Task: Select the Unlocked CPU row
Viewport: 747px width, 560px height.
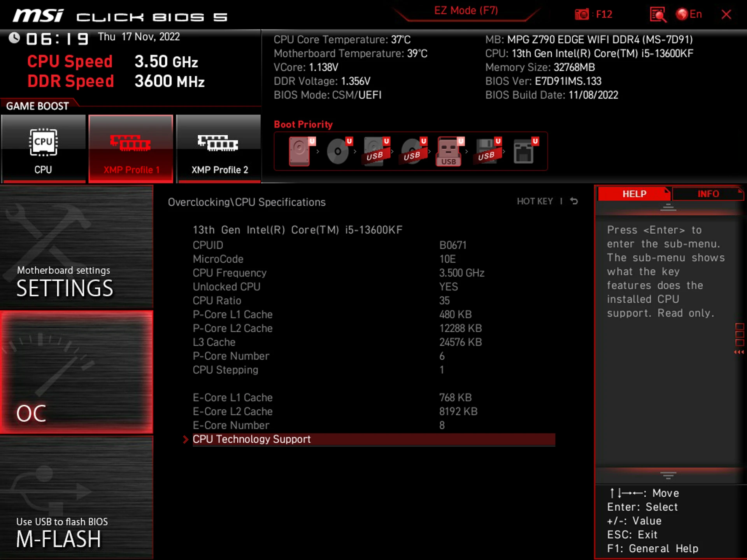Action: tap(373, 287)
